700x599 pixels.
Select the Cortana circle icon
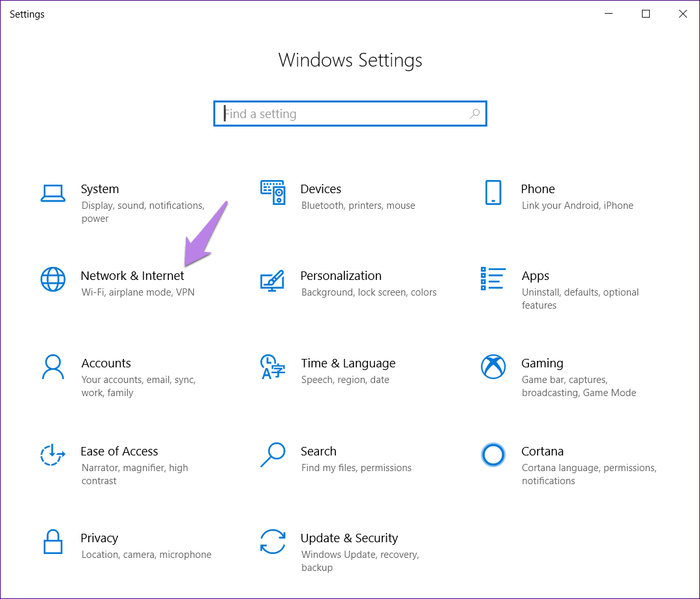[x=492, y=454]
